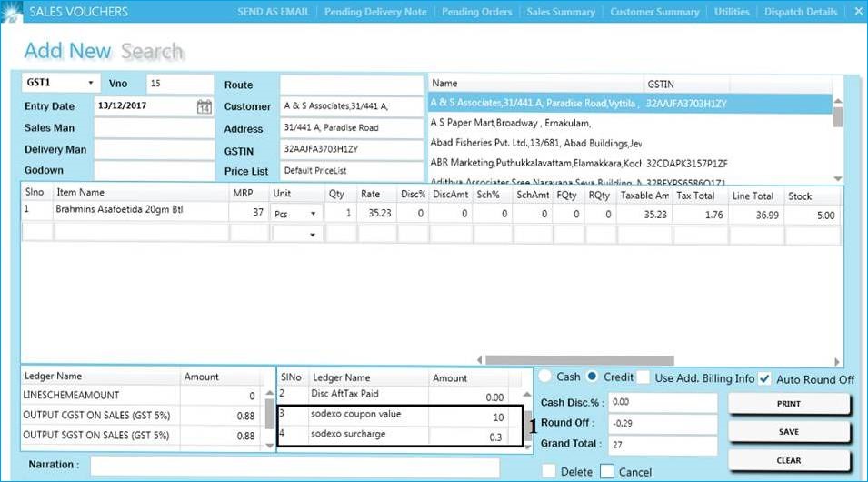
Task: Select OUTPUT CGST ON SALES ledger row
Action: click(x=143, y=416)
